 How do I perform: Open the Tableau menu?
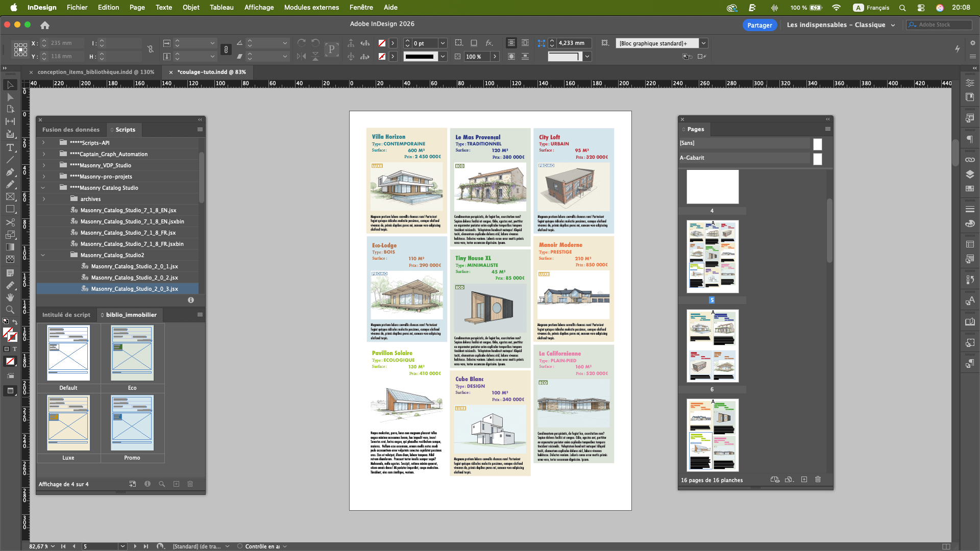pos(221,7)
